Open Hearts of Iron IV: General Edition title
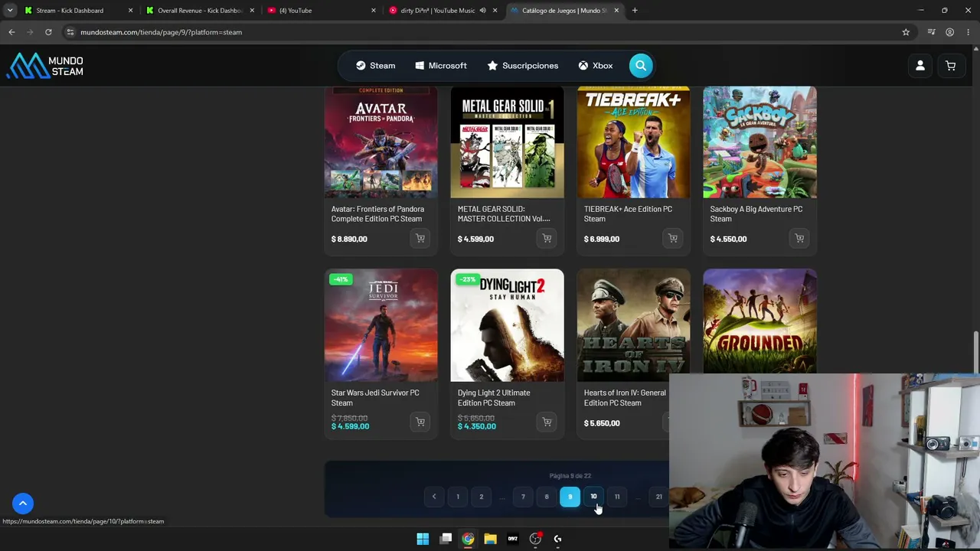 (x=625, y=398)
